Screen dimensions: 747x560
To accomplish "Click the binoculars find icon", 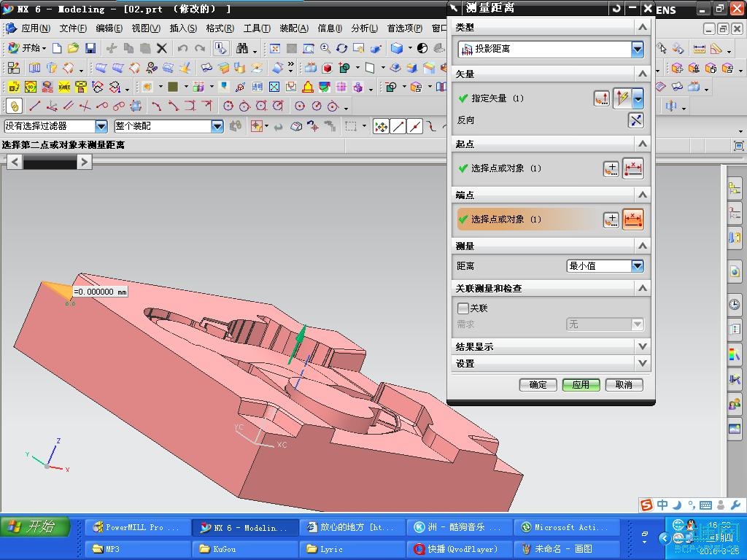I will [x=242, y=48].
